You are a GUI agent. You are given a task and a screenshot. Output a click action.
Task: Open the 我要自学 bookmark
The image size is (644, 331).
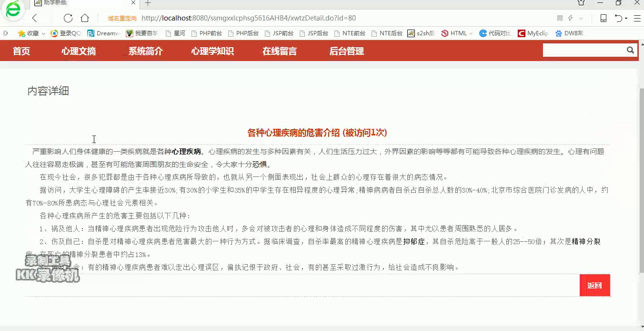point(142,33)
